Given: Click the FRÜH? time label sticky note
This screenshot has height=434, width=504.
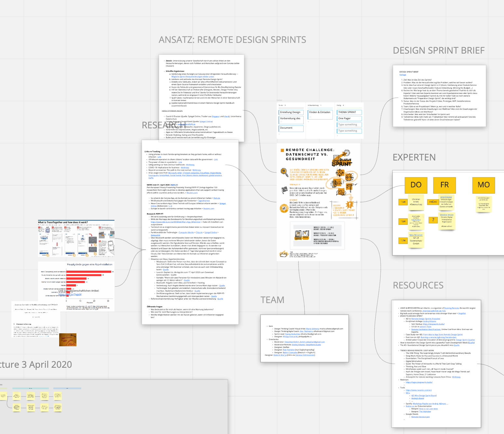Looking at the screenshot, I should 433,202.
